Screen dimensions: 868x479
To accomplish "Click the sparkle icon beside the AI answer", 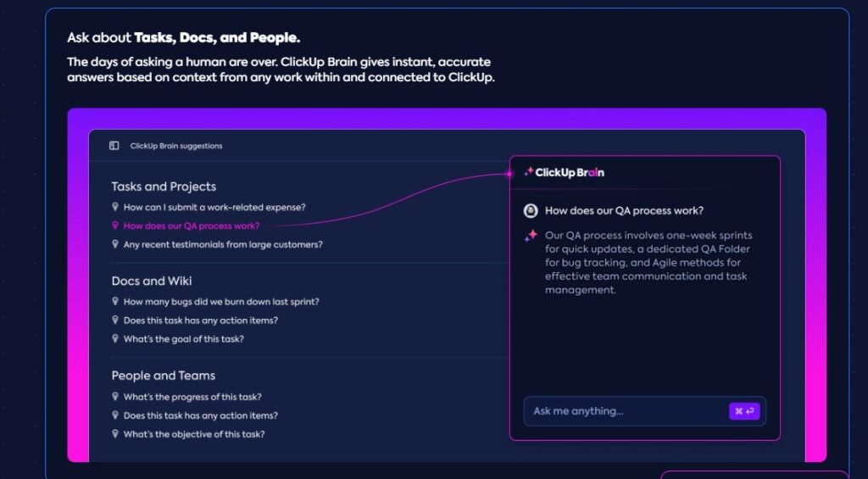I will pos(531,236).
